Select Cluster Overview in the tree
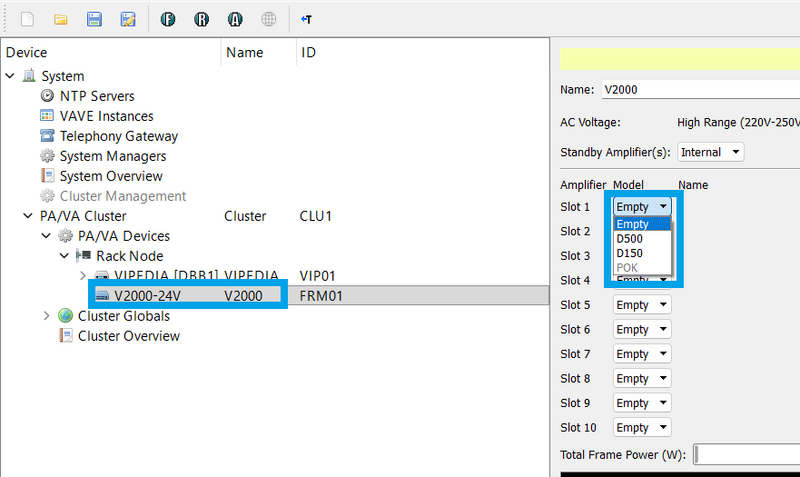 click(x=129, y=336)
